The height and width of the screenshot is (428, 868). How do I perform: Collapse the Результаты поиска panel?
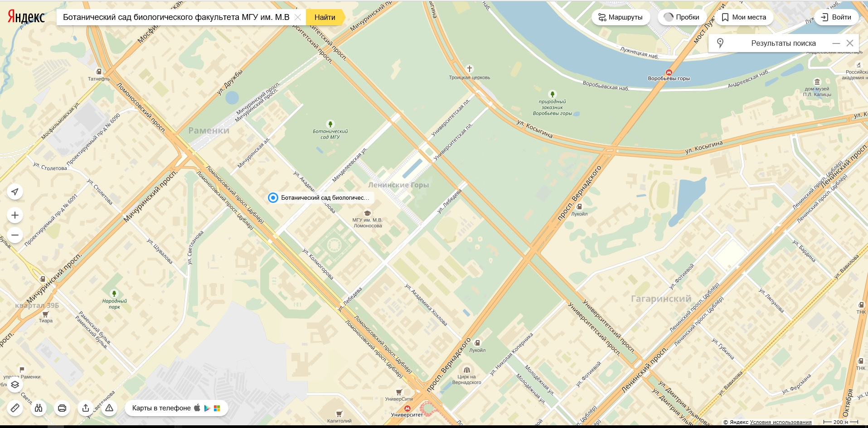(836, 43)
